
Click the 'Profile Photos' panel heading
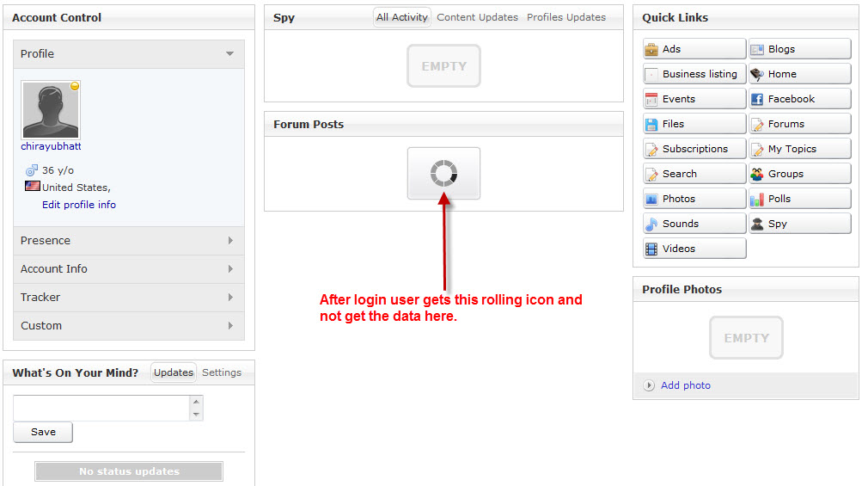point(682,289)
